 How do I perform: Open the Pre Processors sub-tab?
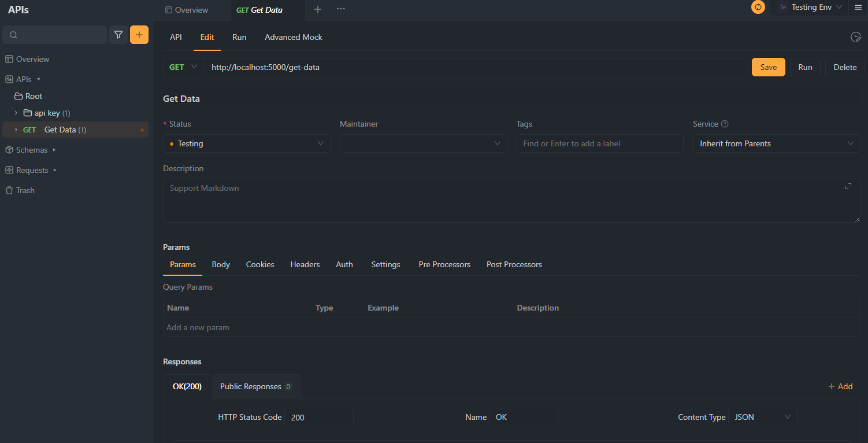pos(444,264)
